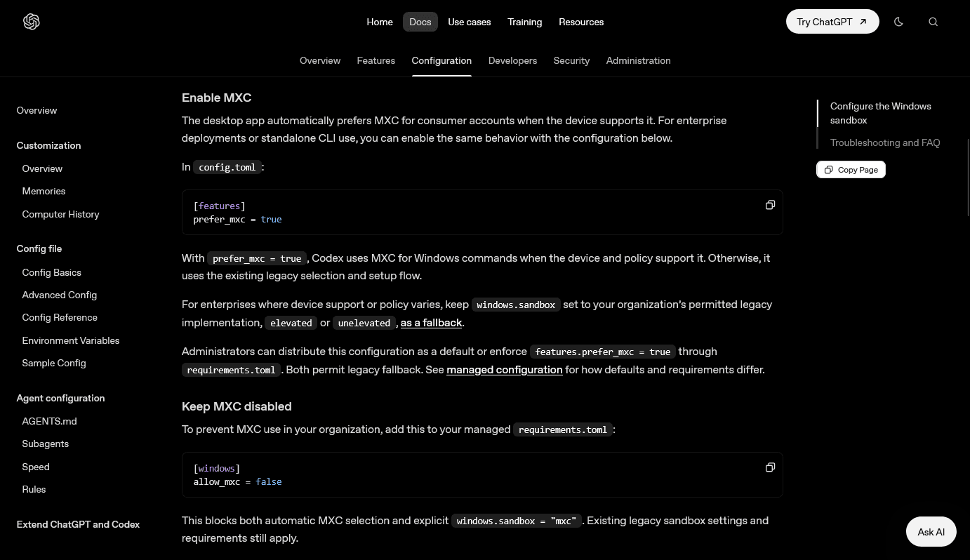Open Rules in the sidebar

click(x=34, y=490)
